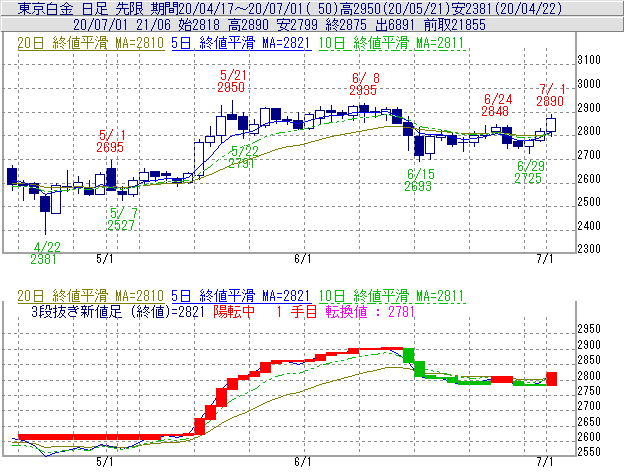Click the 東京白金 日足 先限 title header
The height and width of the screenshot is (474, 624).
[81, 8]
